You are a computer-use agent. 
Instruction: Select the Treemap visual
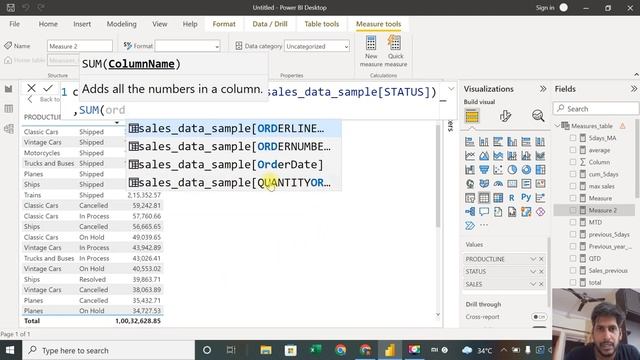tap(540, 170)
